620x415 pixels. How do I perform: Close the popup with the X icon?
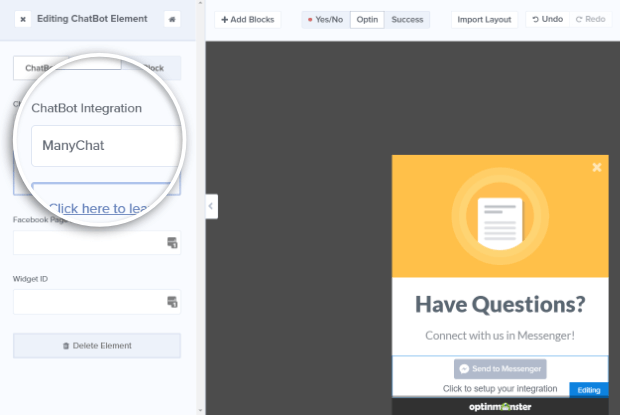(597, 168)
